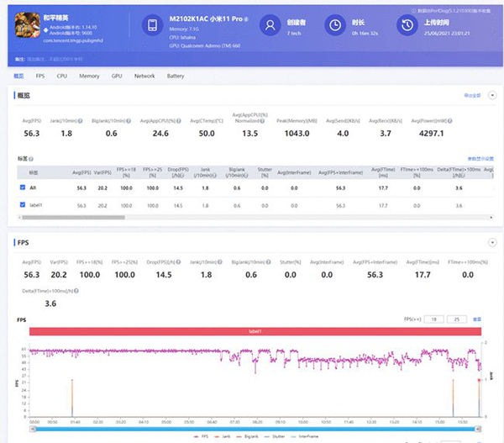The image size is (504, 443).
Task: Click the game app icon thumbnail
Action: pyautogui.click(x=27, y=26)
